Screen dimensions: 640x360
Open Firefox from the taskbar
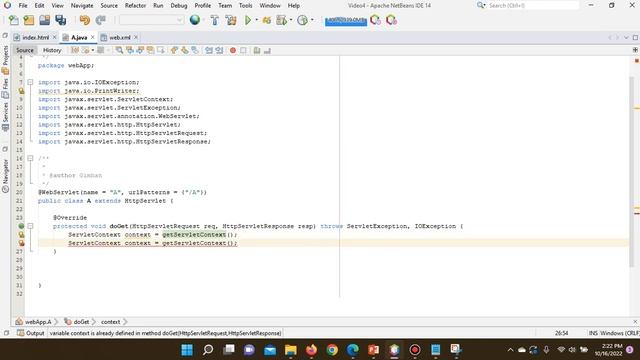coord(311,350)
